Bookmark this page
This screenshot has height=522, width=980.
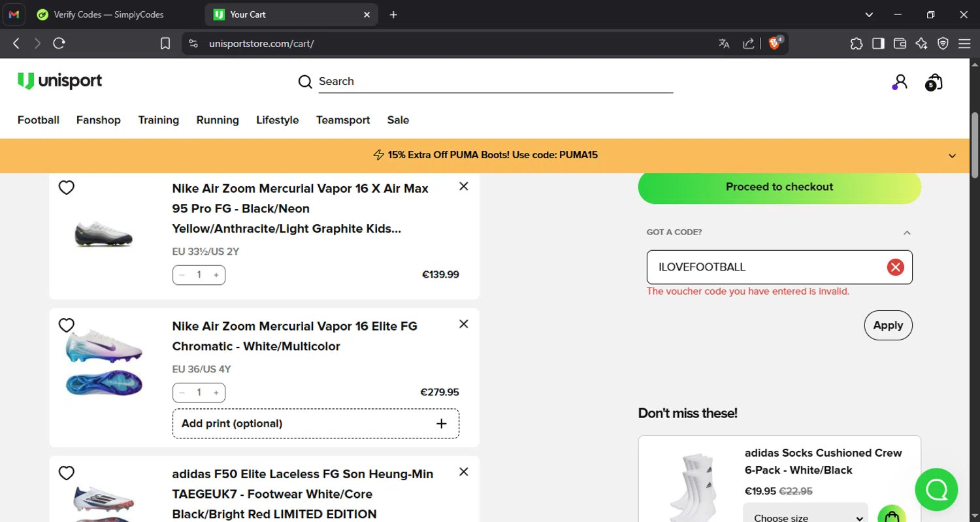click(165, 43)
